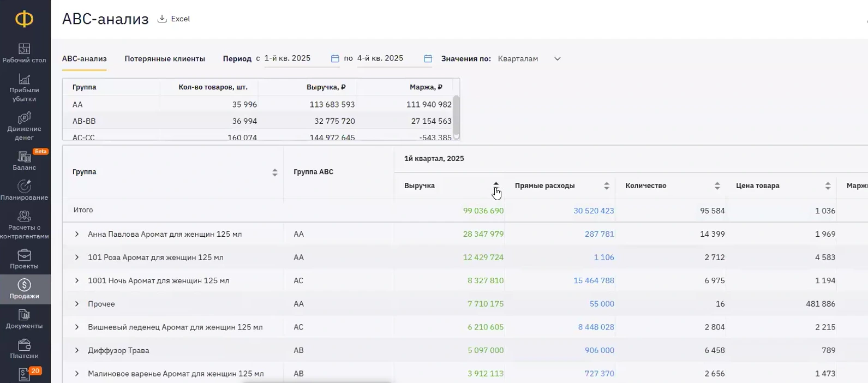Screen dimensions: 868x383
Task: Open Движение денег section
Action: 24,127
